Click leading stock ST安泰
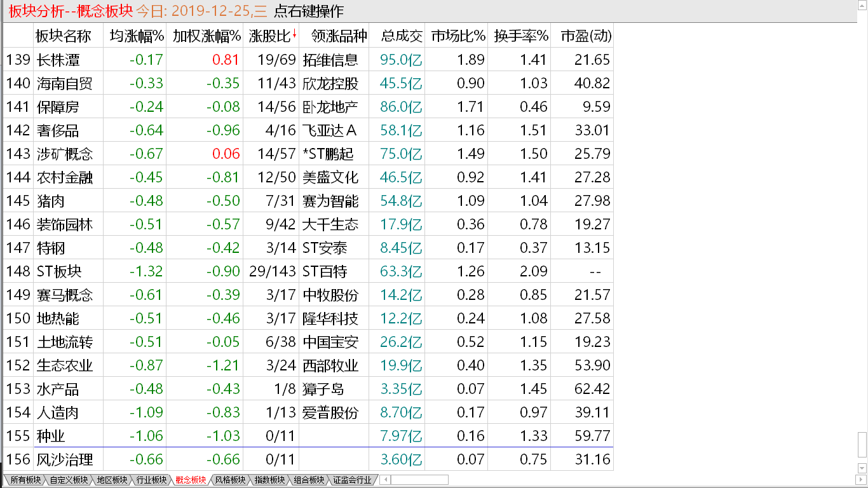868x488 pixels. [x=325, y=248]
